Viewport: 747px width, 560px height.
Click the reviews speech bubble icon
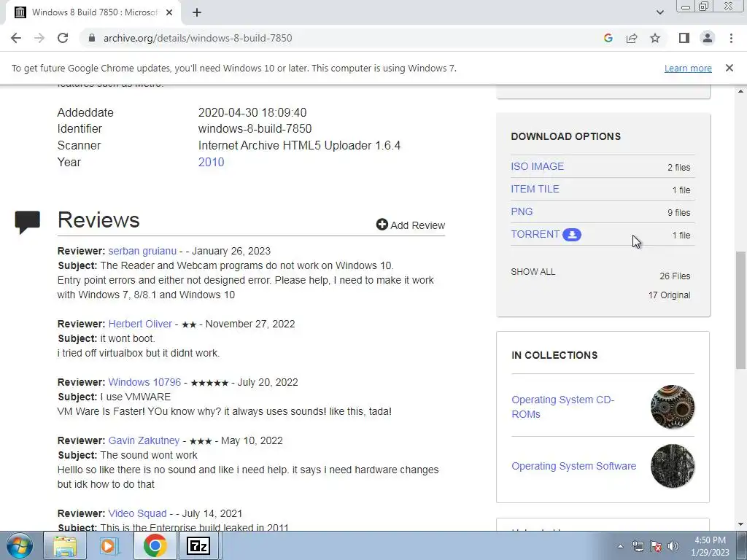pyautogui.click(x=28, y=222)
